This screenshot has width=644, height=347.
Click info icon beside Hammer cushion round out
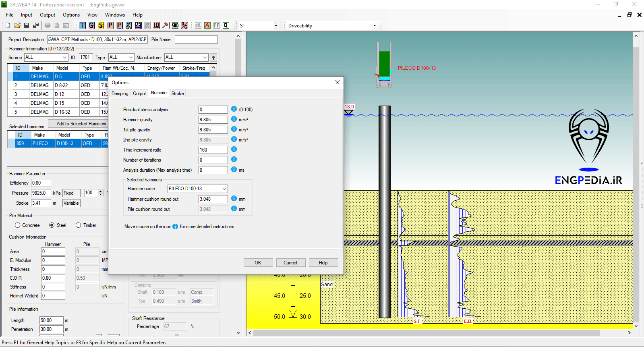click(x=234, y=199)
